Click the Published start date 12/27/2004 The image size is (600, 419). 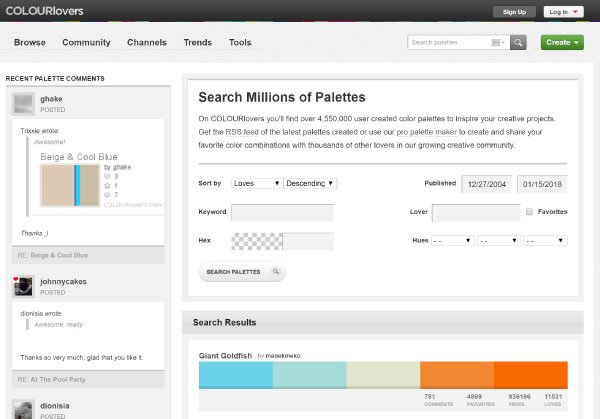(x=487, y=184)
